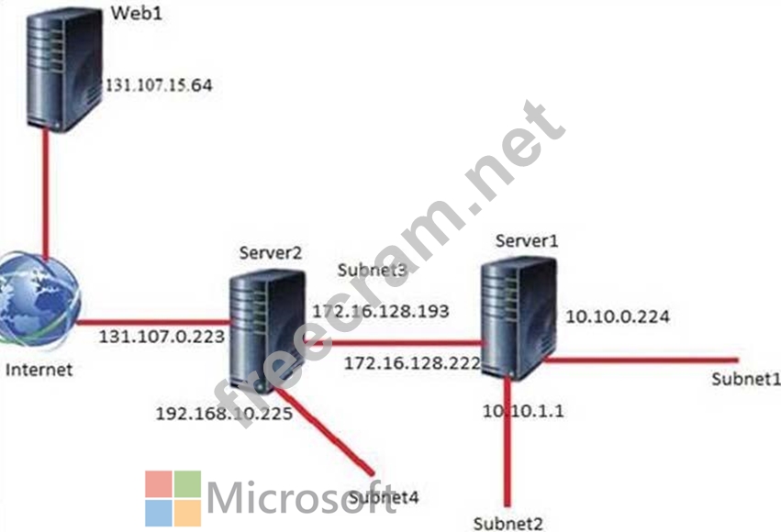Viewport: 781px width, 532px height.
Task: Click the Subnet1 label
Action: coord(745,379)
